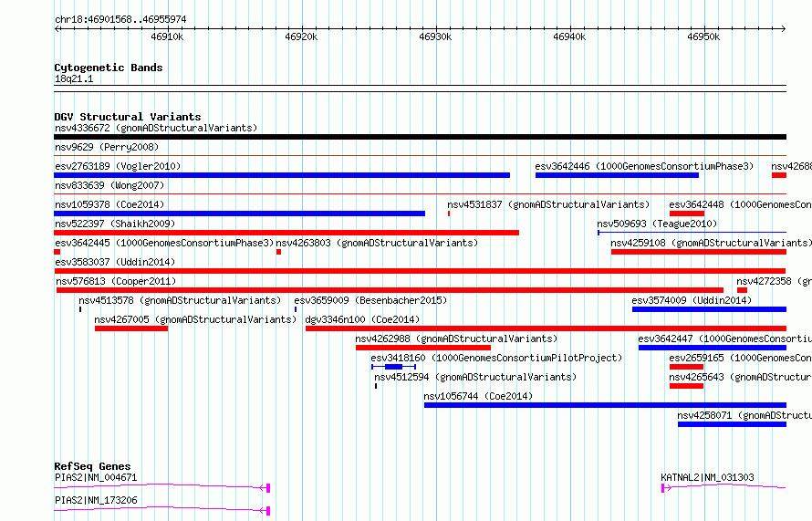Screen dimensions: 812x521
Task: Click the red bar under nsv4259108
Action: click(699, 252)
